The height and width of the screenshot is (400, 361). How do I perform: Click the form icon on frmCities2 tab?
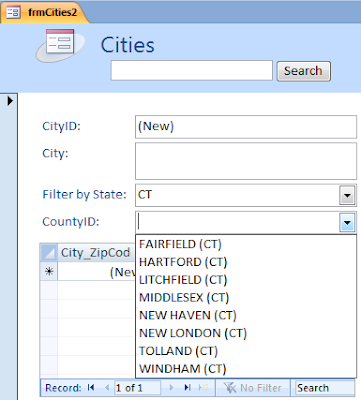tap(14, 12)
